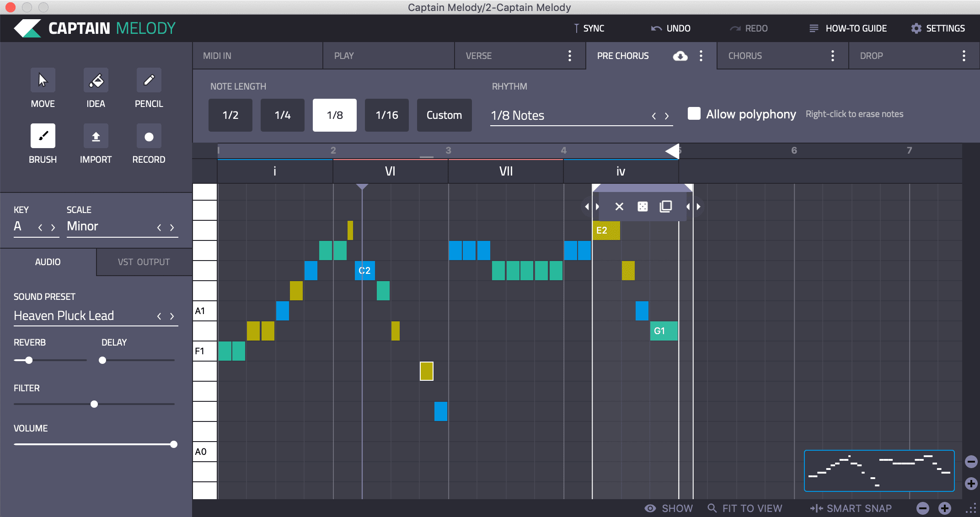
Task: Select the VII chord block
Action: point(506,171)
